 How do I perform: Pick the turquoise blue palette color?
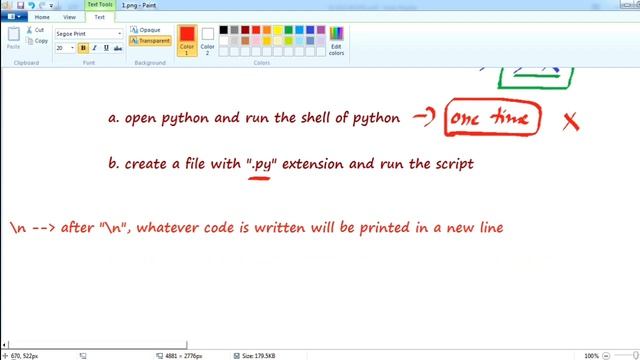pos(300,30)
